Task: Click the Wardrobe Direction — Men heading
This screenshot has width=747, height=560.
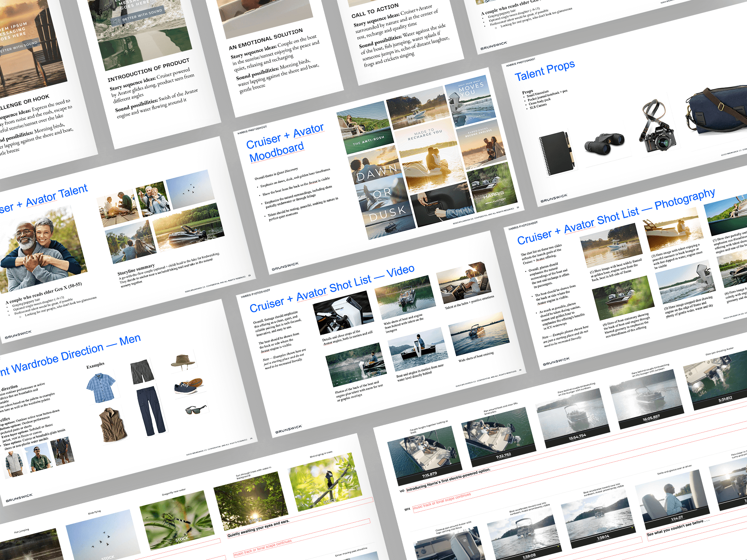Action: 70,354
